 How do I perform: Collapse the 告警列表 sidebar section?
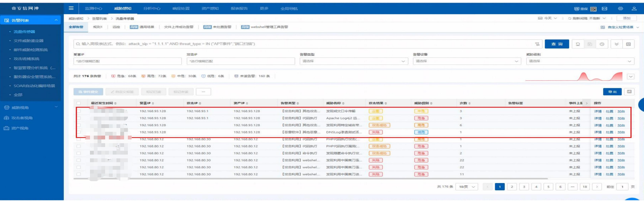point(56,20)
